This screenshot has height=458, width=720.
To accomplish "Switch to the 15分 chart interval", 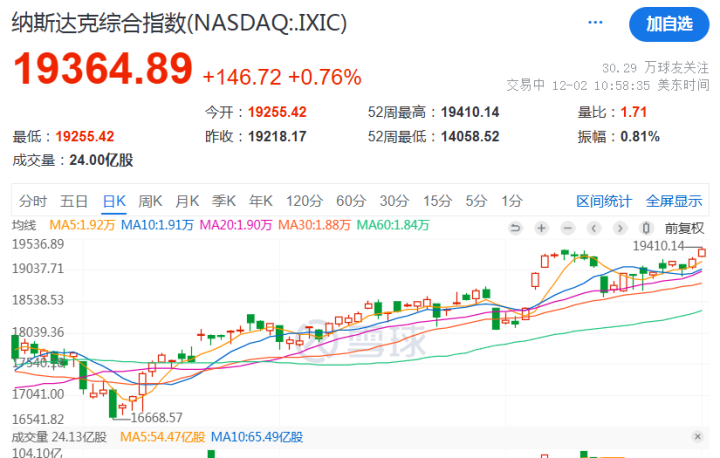I will 438,201.
